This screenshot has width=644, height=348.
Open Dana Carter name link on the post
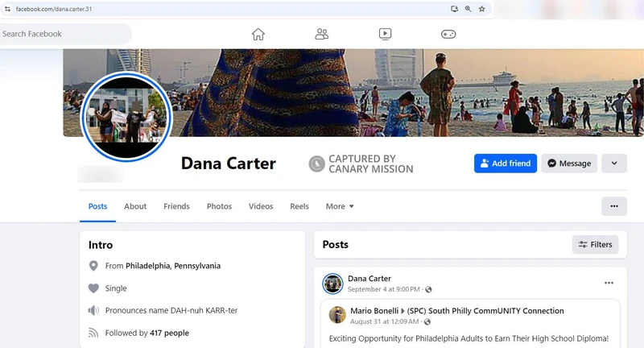[x=369, y=279]
